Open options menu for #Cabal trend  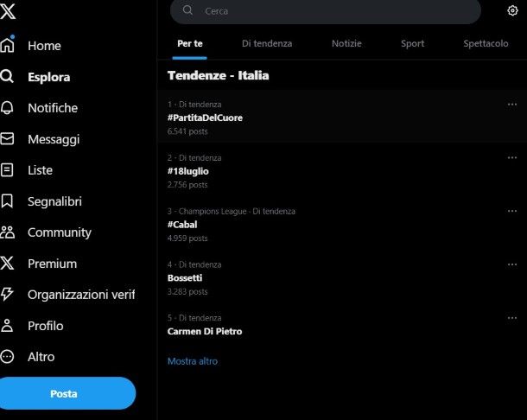coord(511,211)
